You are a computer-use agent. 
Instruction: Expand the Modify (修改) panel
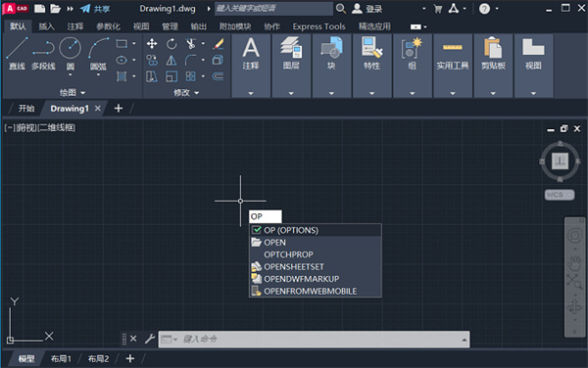tap(186, 92)
